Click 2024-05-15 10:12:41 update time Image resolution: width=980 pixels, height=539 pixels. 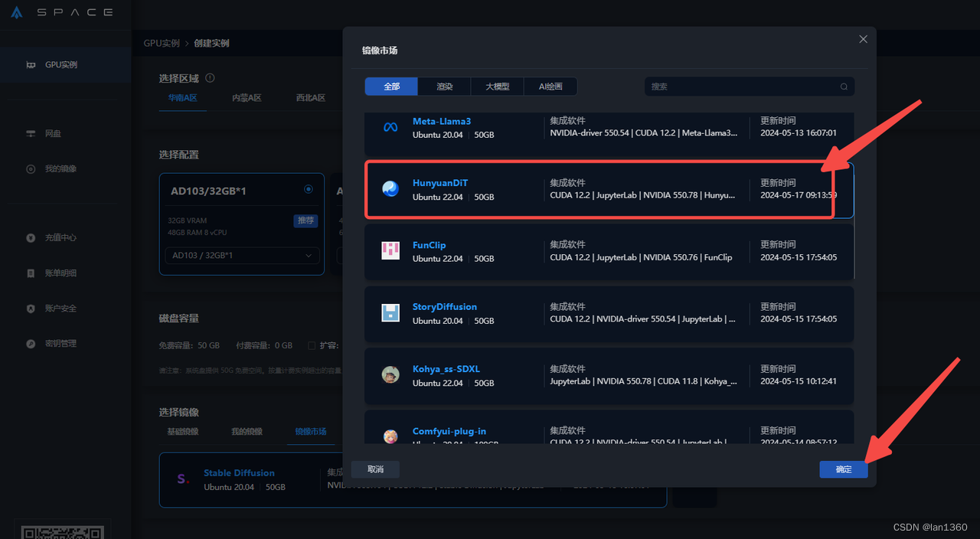point(799,381)
